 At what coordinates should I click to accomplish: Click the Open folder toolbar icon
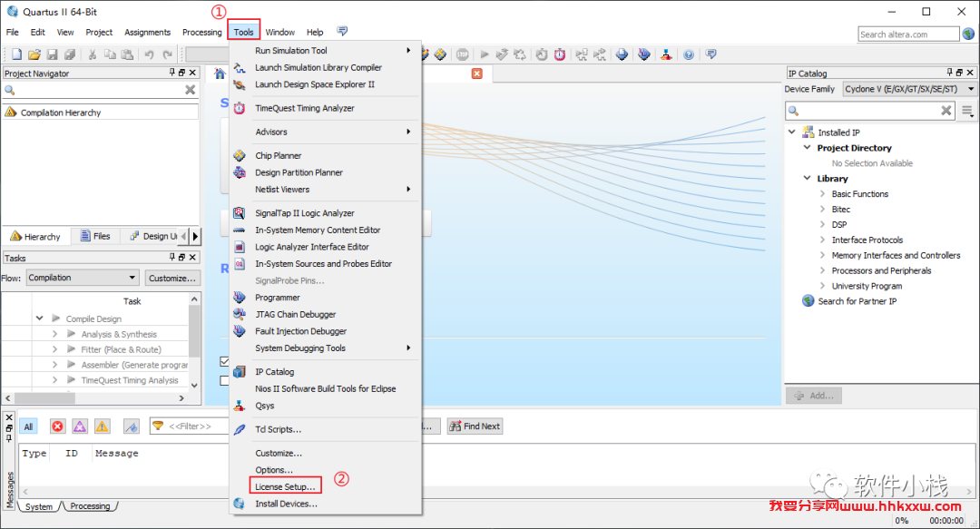[x=34, y=55]
